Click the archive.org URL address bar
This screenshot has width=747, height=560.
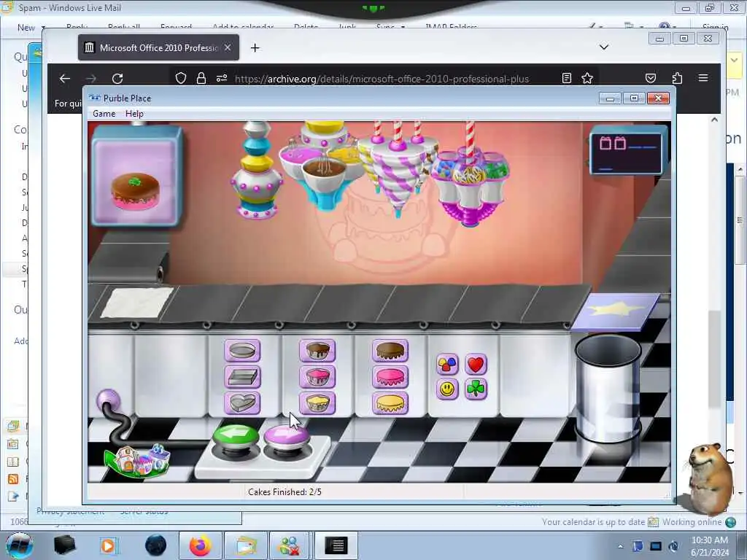[x=382, y=79]
